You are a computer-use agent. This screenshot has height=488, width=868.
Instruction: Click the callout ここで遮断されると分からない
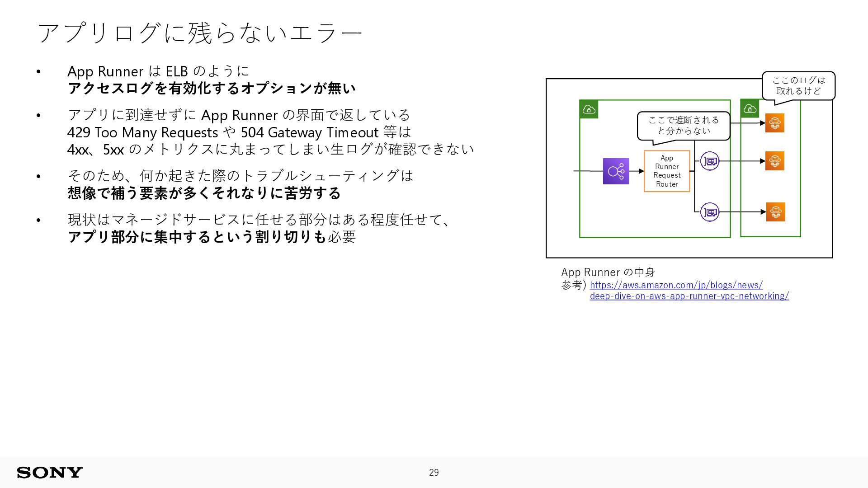pos(684,126)
